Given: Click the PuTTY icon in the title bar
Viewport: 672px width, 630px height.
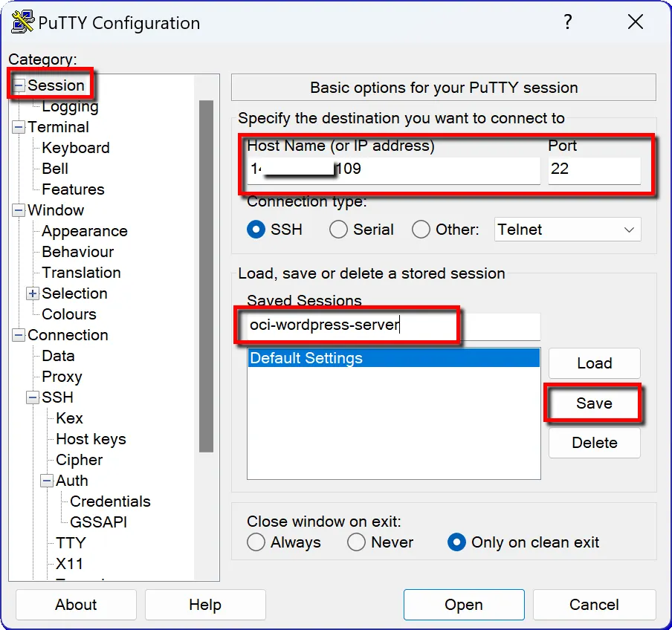Looking at the screenshot, I should [22, 23].
